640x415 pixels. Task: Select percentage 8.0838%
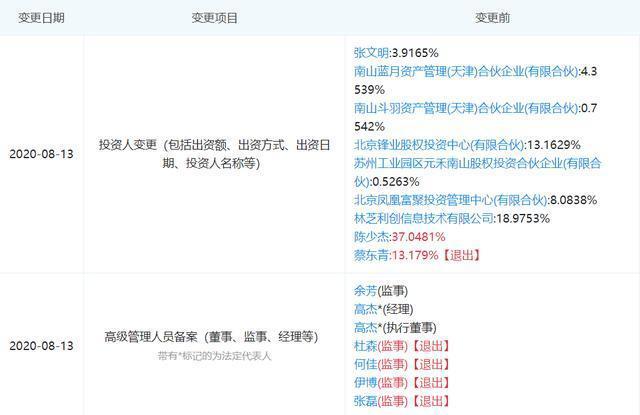pos(573,200)
